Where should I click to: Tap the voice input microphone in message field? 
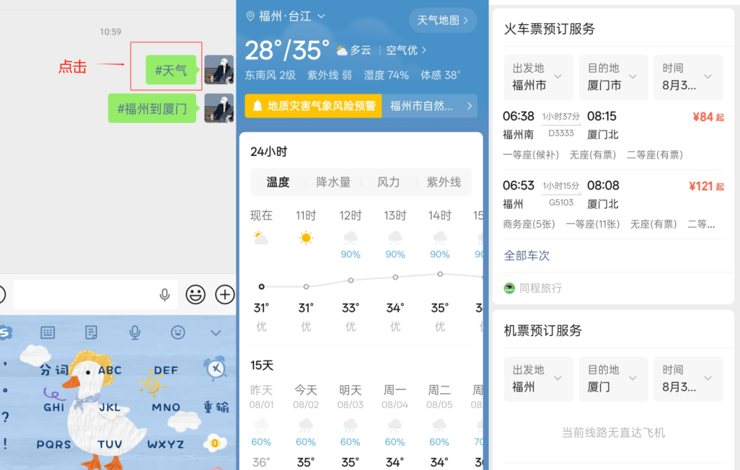[x=165, y=294]
